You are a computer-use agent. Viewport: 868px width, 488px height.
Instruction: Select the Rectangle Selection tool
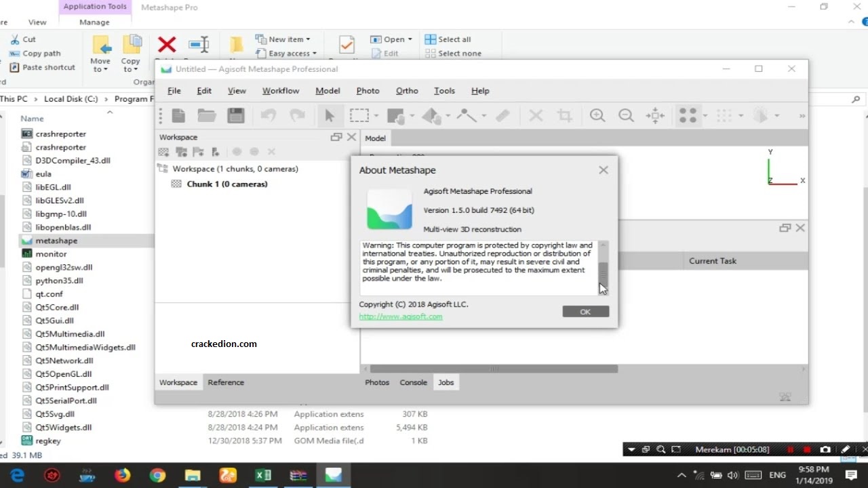(x=359, y=116)
